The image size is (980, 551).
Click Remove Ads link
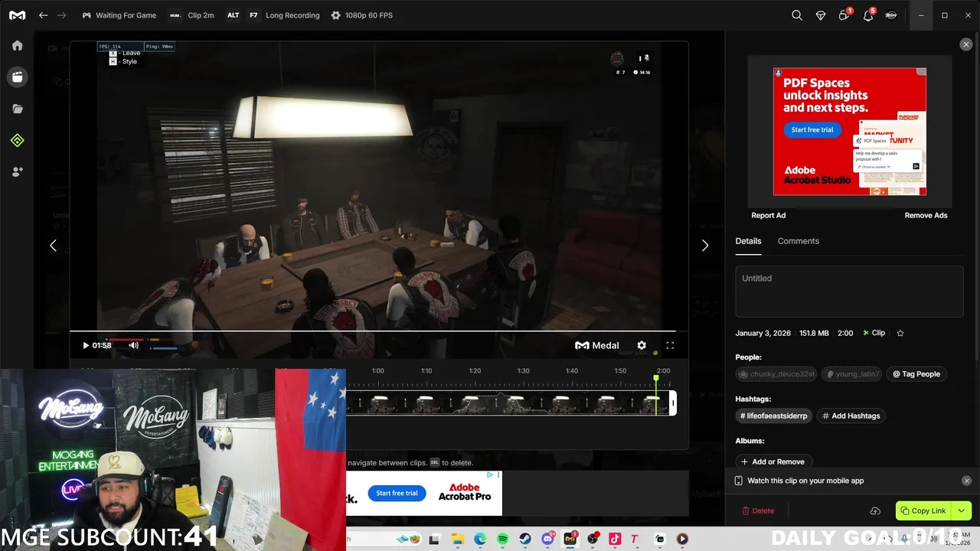pyautogui.click(x=926, y=216)
